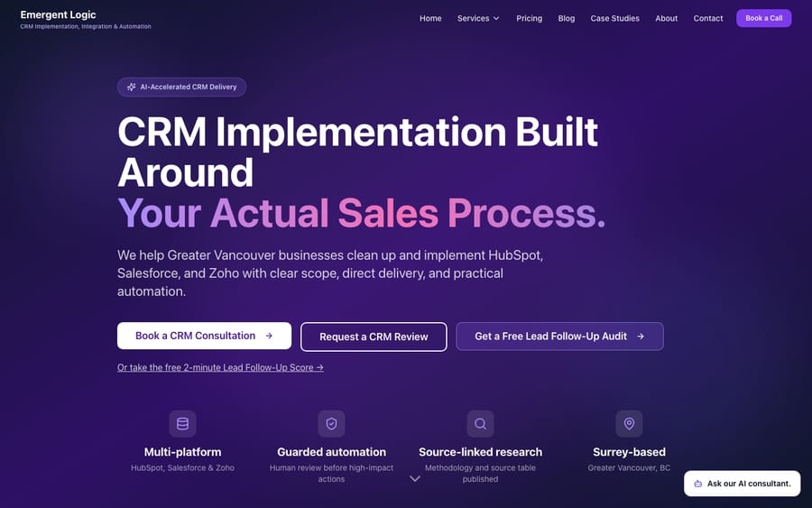
Task: Click the Emergent Logic logo text
Action: tap(58, 14)
